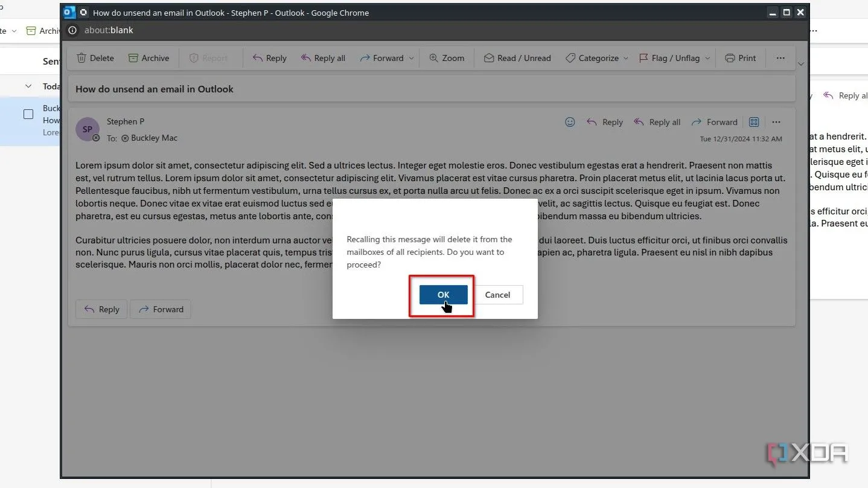Delete the email from the toolbar
The height and width of the screenshot is (488, 868).
click(x=95, y=58)
